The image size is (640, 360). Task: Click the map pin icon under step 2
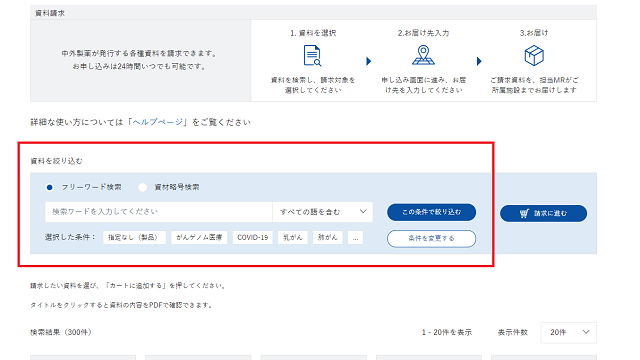click(423, 55)
